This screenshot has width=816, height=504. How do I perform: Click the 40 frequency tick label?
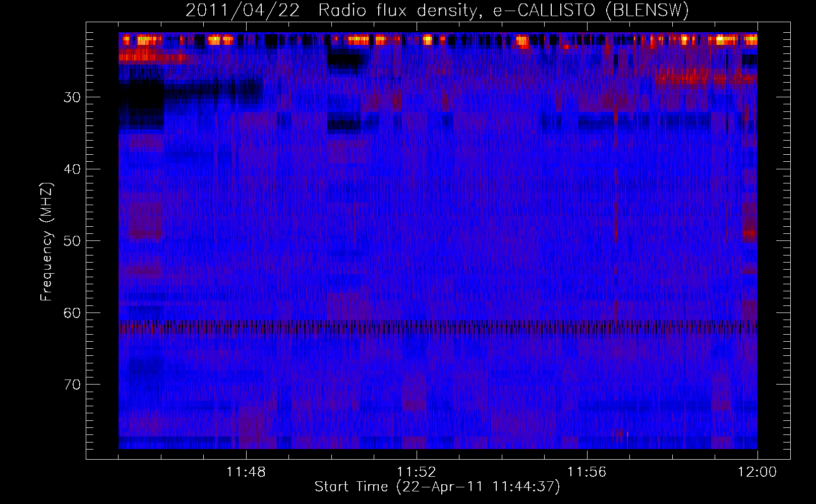click(72, 169)
